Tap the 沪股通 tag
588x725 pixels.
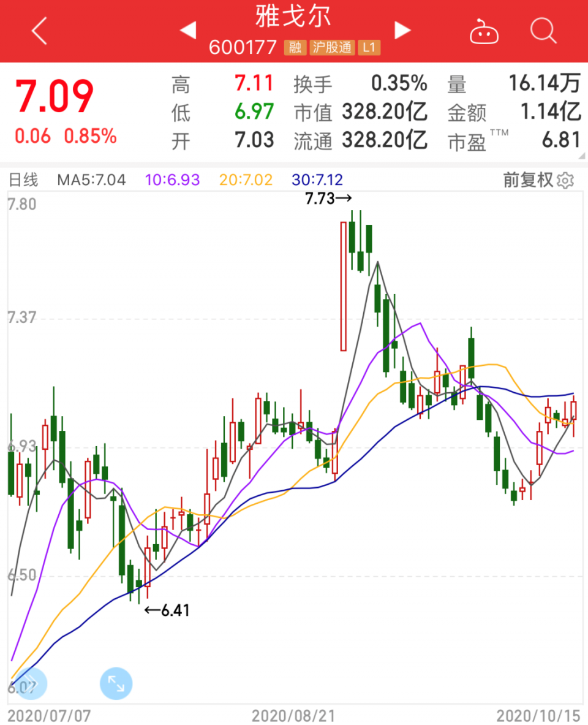click(332, 47)
